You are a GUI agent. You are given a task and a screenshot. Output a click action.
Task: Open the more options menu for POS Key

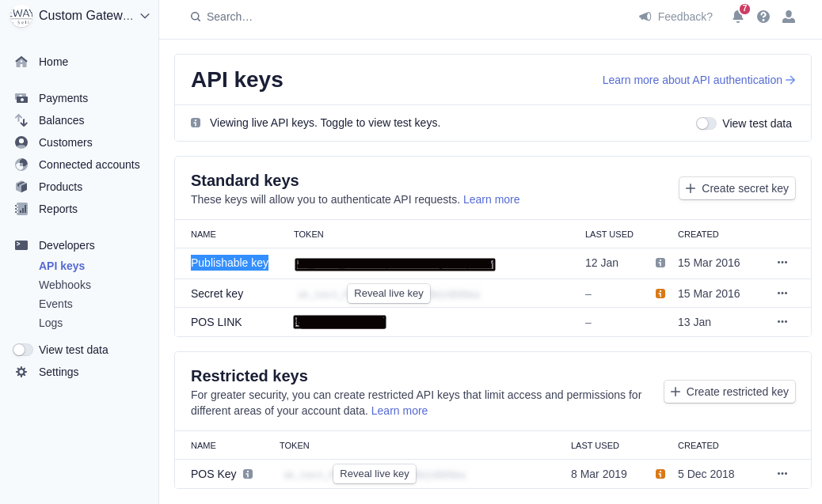(782, 474)
